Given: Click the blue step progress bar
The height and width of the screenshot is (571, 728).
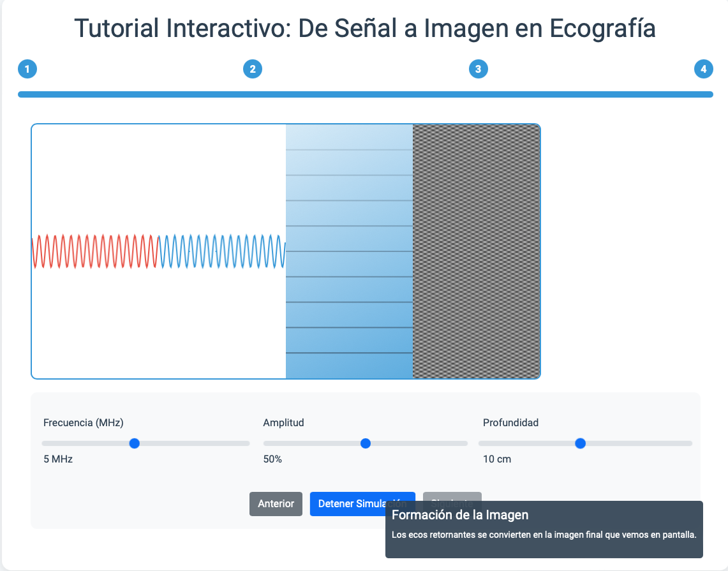Looking at the screenshot, I should (x=365, y=94).
